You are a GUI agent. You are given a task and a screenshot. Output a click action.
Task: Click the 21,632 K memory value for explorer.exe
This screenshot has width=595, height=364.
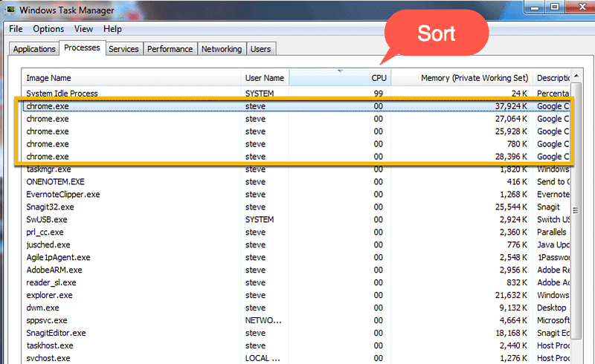coord(510,295)
